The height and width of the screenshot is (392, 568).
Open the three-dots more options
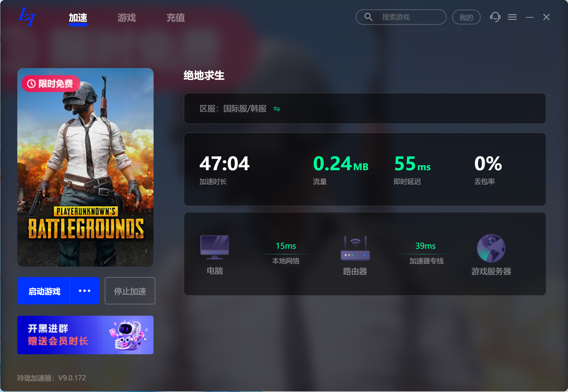pos(85,291)
